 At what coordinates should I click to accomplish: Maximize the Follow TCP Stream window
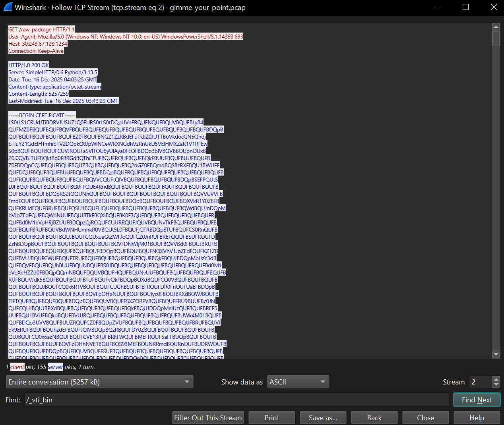[x=465, y=7]
